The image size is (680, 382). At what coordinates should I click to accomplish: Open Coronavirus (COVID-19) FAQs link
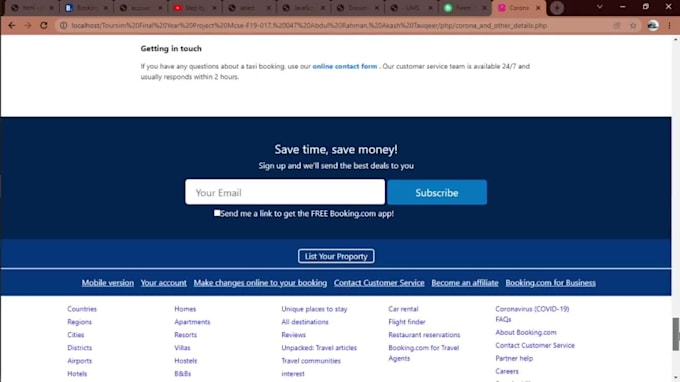point(532,314)
